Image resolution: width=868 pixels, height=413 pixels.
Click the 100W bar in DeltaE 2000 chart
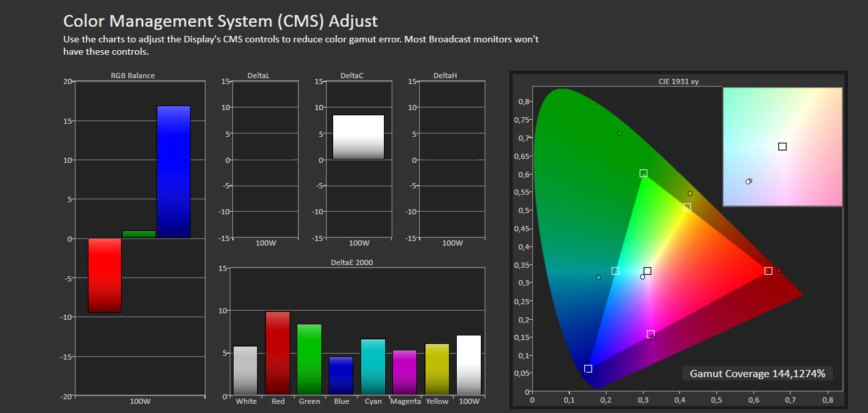[468, 365]
